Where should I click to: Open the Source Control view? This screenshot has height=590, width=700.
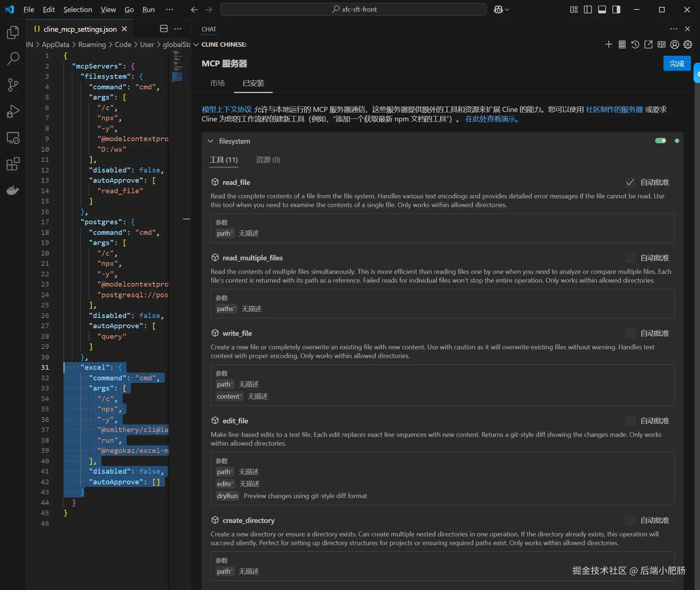[13, 85]
